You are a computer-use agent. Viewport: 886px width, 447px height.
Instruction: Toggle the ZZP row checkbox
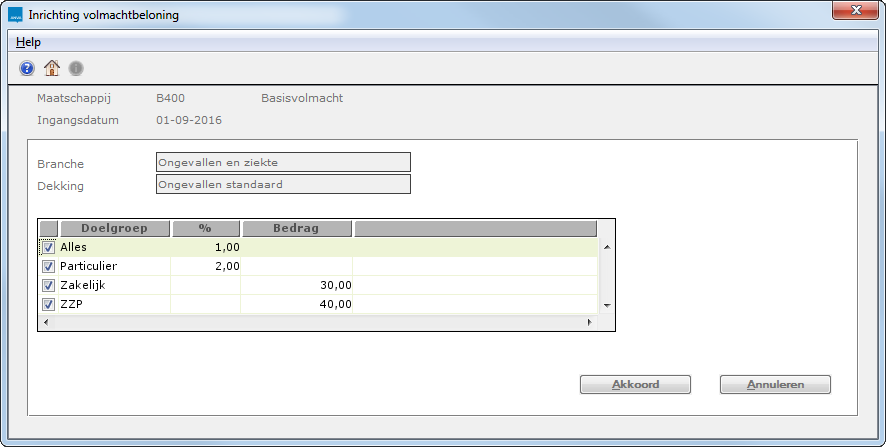pos(48,305)
